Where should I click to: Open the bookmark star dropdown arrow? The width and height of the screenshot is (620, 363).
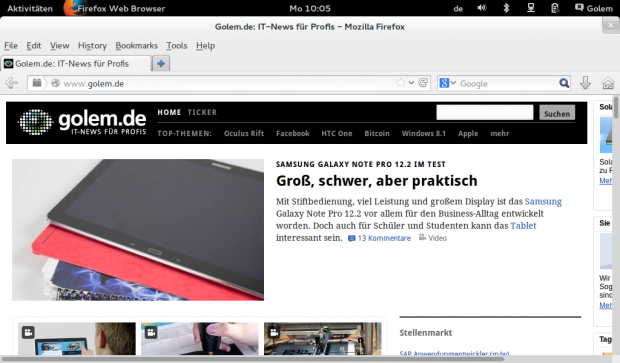tap(411, 83)
